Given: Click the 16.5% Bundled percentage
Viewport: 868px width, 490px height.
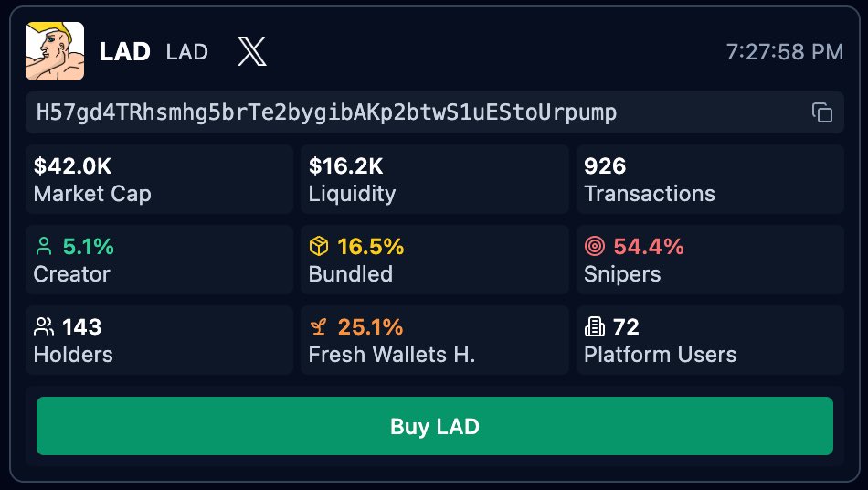Looking at the screenshot, I should [x=371, y=247].
